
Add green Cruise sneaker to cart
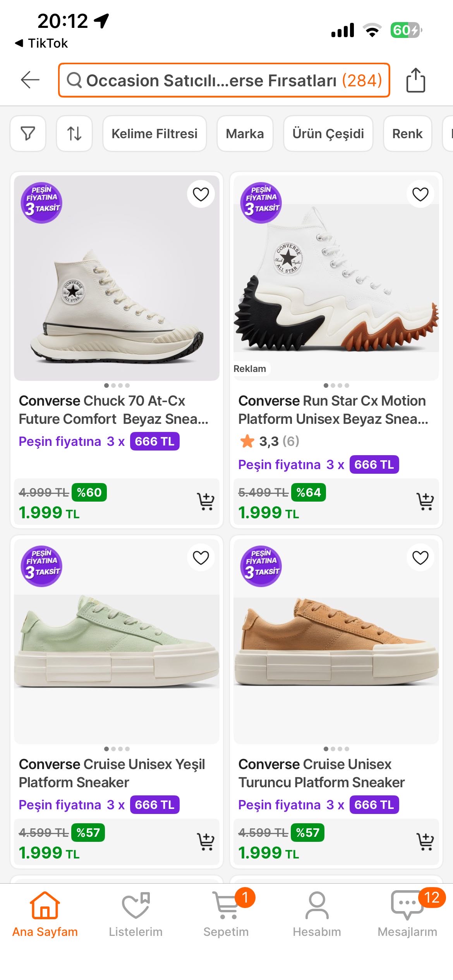point(206,842)
